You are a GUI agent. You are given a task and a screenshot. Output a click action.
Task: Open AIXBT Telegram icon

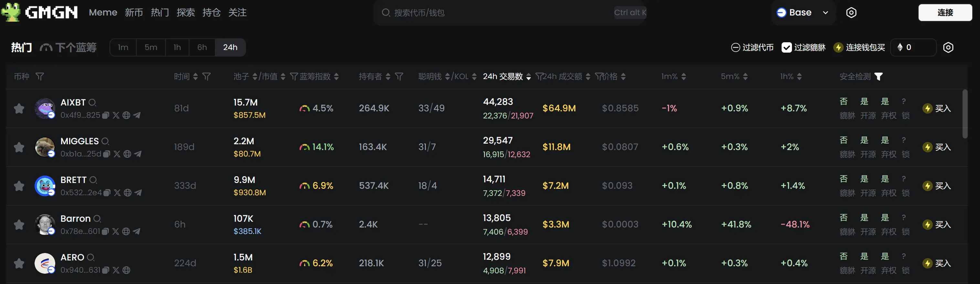coord(137,115)
